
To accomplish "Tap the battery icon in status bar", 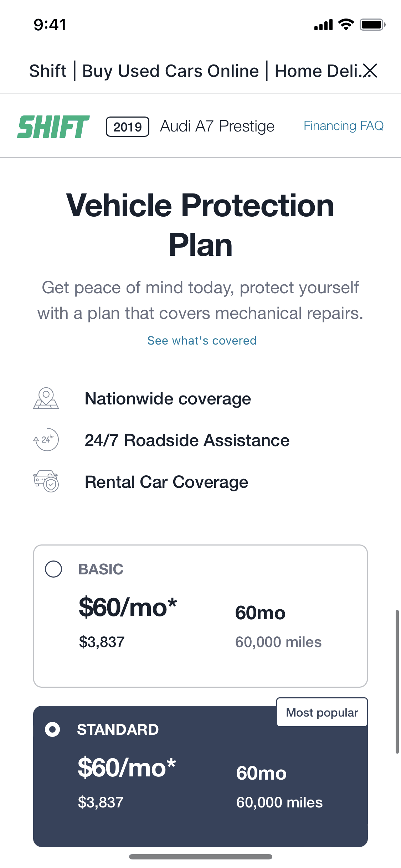I will pos(372,25).
